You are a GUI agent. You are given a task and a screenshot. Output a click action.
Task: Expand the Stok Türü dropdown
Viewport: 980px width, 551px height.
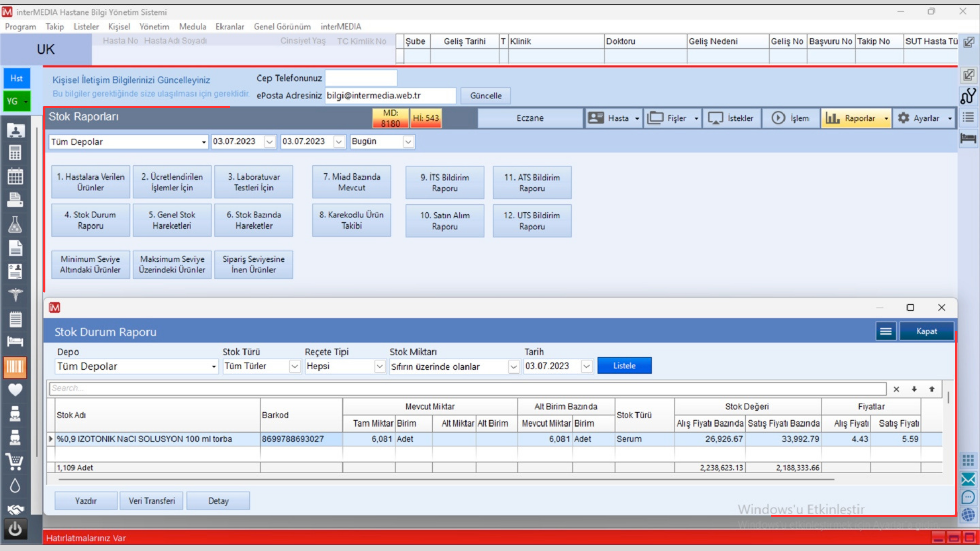click(295, 366)
